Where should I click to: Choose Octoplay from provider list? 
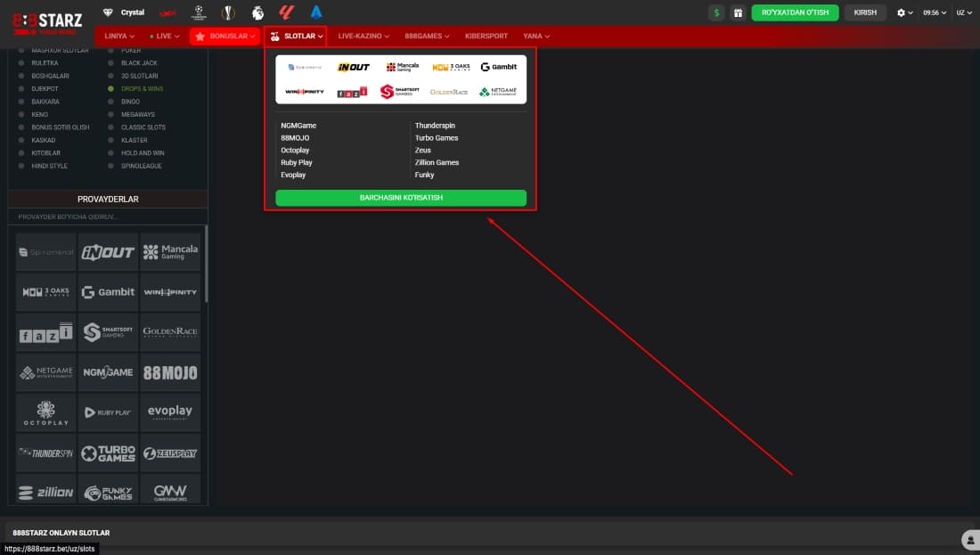pyautogui.click(x=295, y=151)
